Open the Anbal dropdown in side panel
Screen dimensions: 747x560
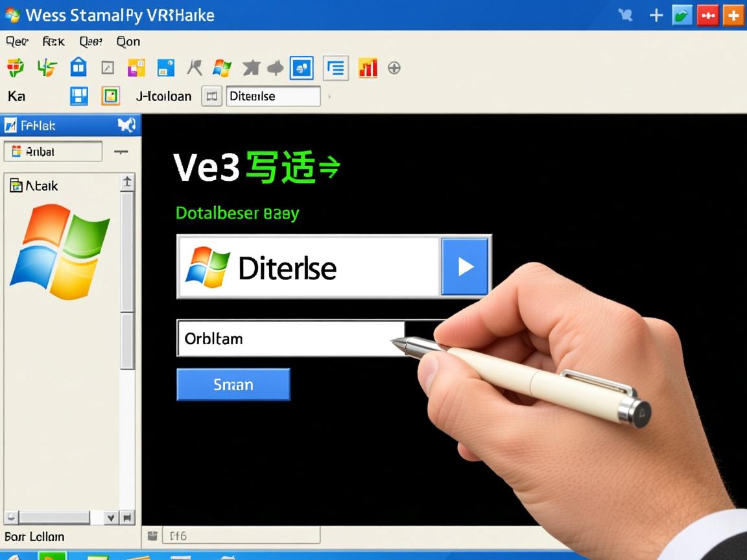click(53, 152)
